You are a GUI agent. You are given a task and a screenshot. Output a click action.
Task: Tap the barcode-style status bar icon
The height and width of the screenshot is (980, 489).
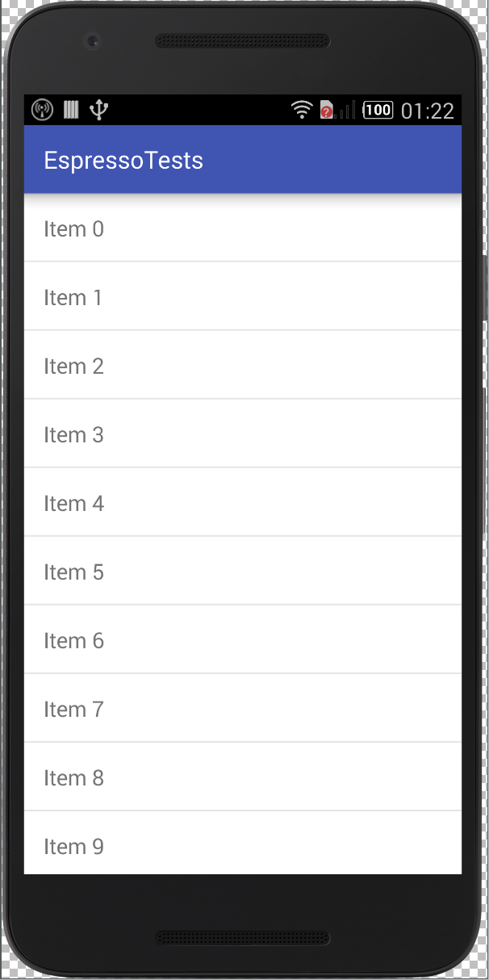71,110
